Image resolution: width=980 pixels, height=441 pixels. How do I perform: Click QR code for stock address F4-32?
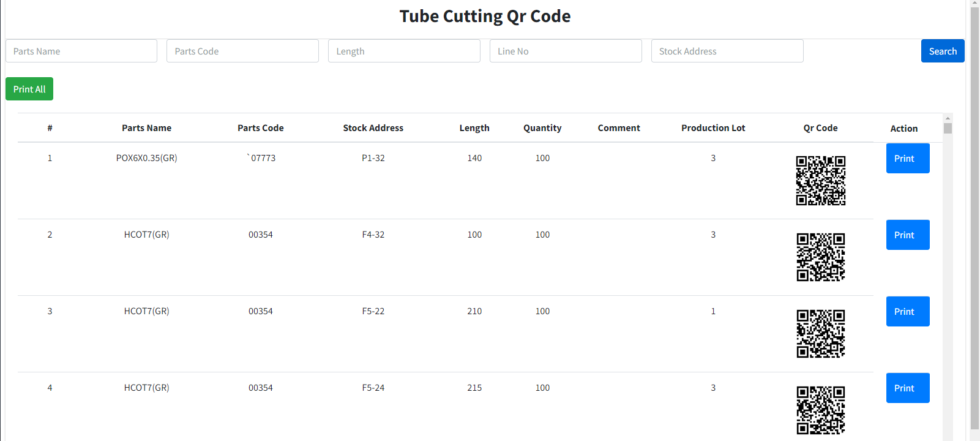coord(820,257)
